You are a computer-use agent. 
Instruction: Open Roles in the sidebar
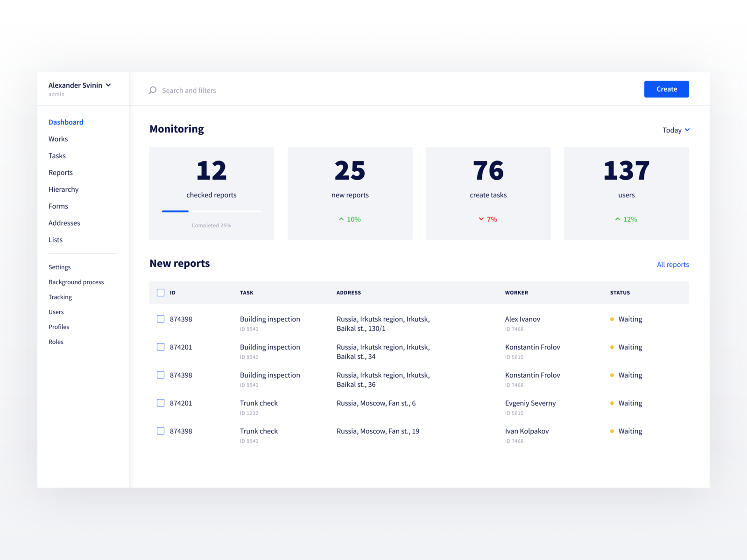click(56, 342)
